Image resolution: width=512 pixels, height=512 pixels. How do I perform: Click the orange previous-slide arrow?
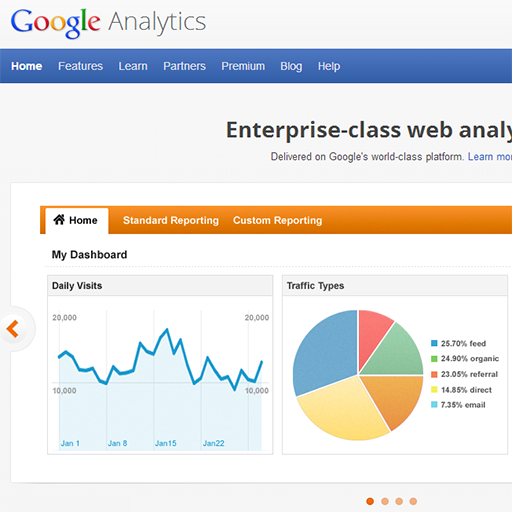point(13,329)
